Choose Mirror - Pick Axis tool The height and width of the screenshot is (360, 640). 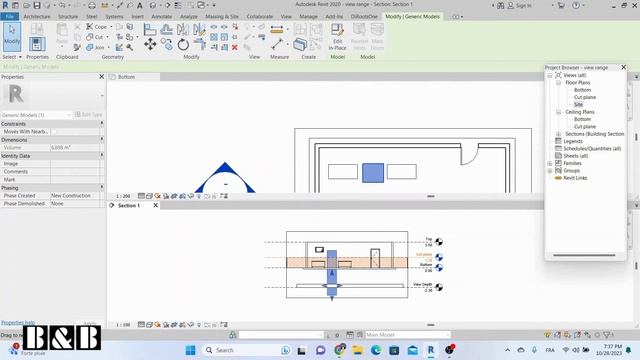coord(183,29)
